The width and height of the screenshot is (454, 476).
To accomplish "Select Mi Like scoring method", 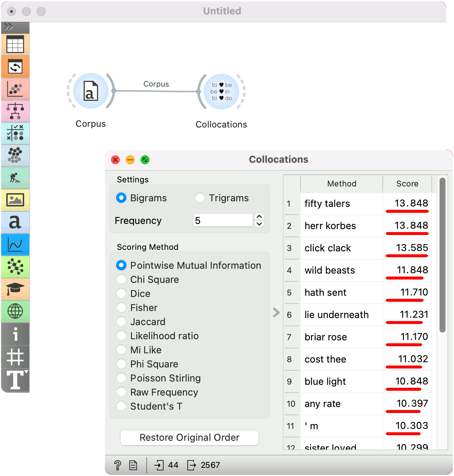I will pos(121,350).
